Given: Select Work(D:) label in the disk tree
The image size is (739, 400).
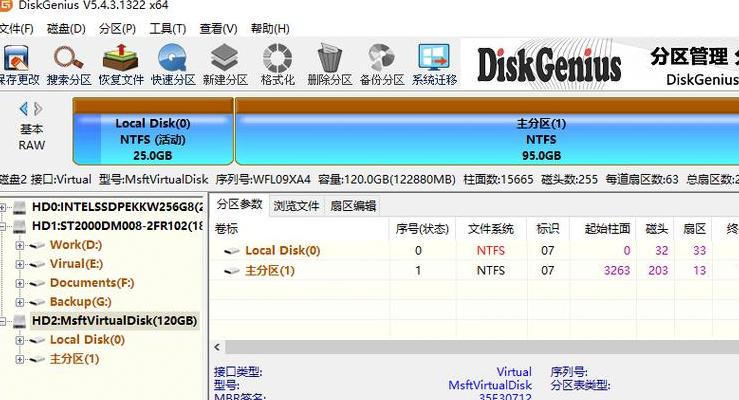Looking at the screenshot, I should pos(76,245).
